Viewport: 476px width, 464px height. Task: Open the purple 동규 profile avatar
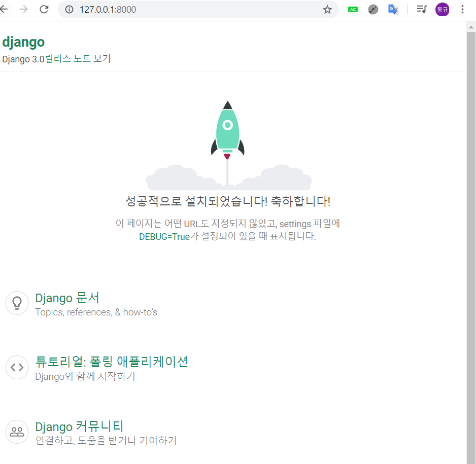pos(442,10)
